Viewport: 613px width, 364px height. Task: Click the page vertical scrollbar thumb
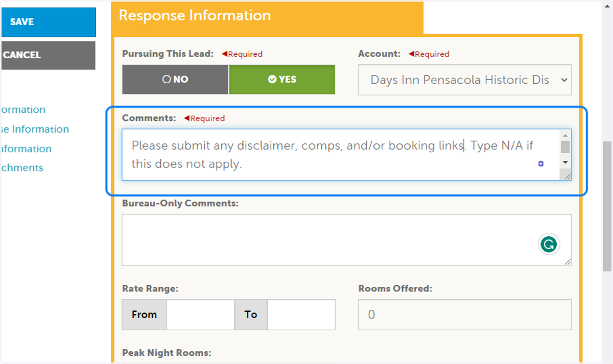[x=607, y=207]
